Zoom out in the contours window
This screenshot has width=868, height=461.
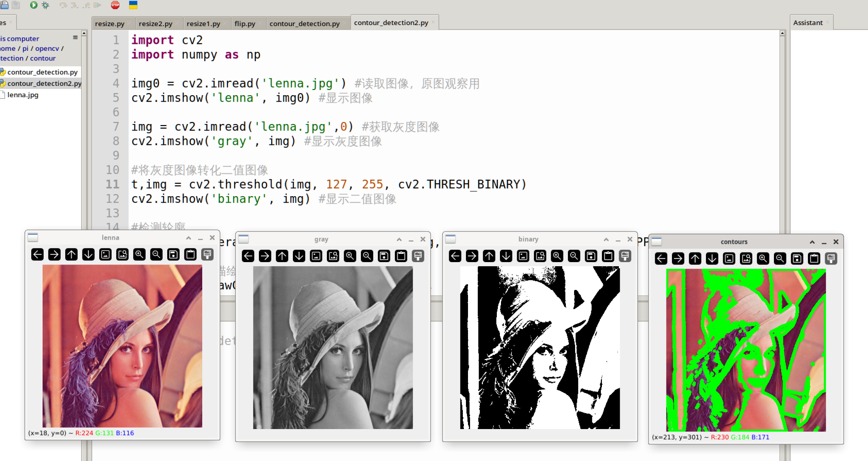(x=780, y=258)
